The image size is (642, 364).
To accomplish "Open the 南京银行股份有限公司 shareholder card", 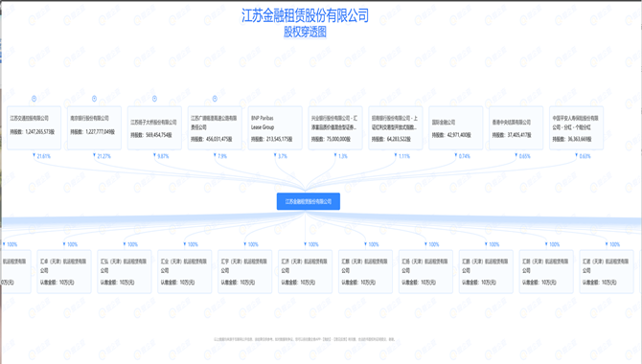I will click(x=94, y=127).
